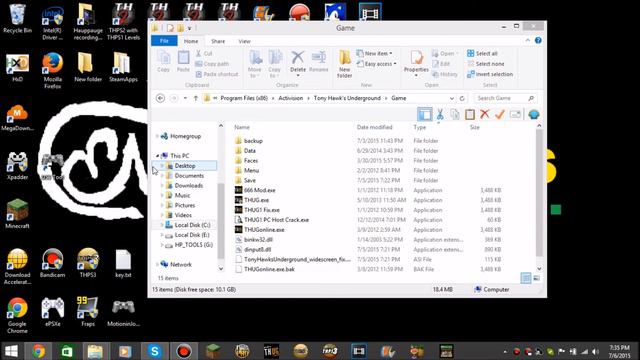Click the red X delete icon in the toolbar
The width and height of the screenshot is (640, 360).
(484, 115)
